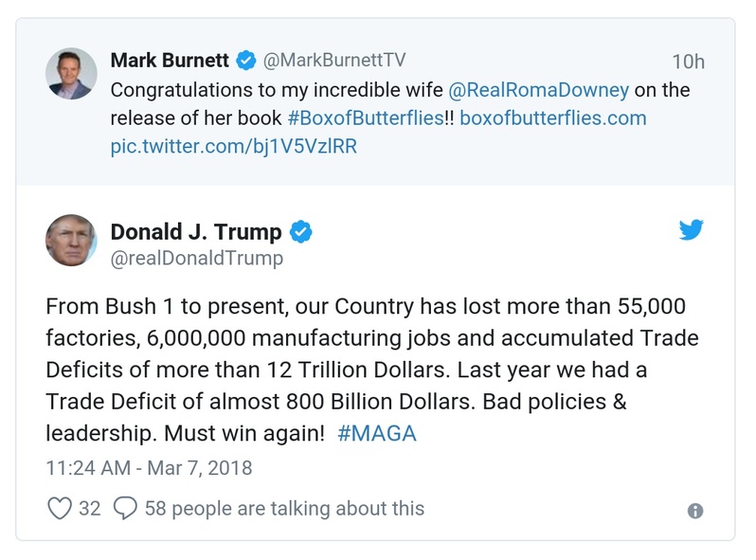The height and width of the screenshot is (560, 756).
Task: Click the Mark Burnett display name
Action: click(170, 61)
